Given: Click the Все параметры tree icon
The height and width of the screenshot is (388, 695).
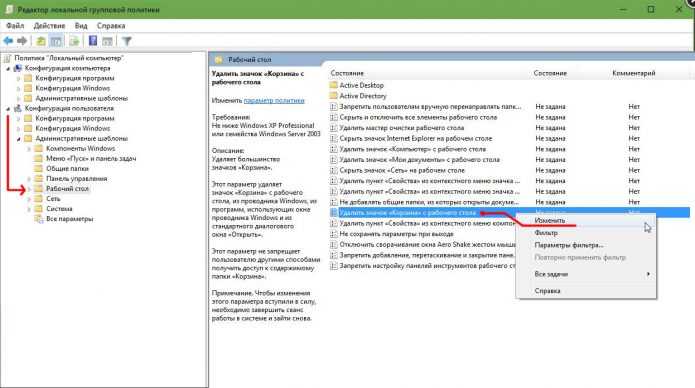Looking at the screenshot, I should click(x=39, y=219).
